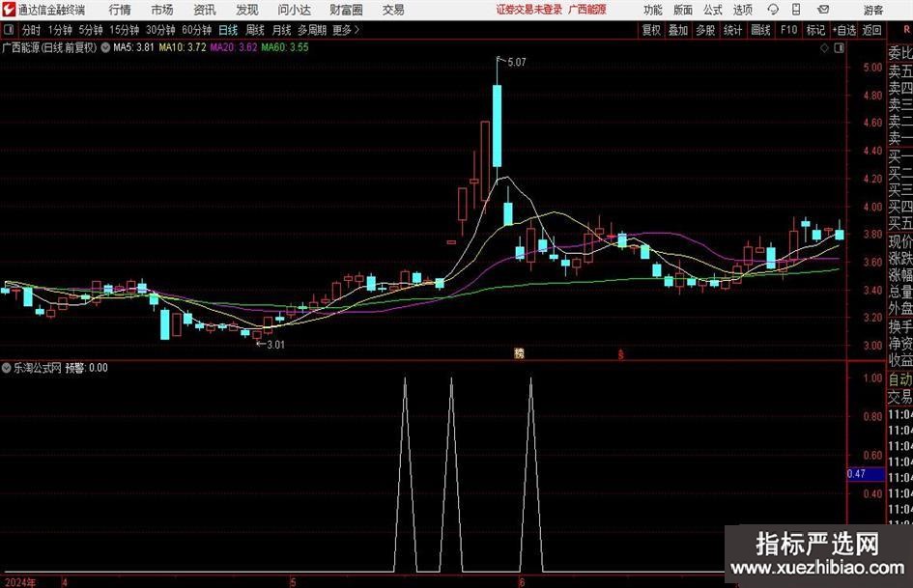Click the 预警: 0.00 indicator value
913x588 pixels.
[86, 368]
